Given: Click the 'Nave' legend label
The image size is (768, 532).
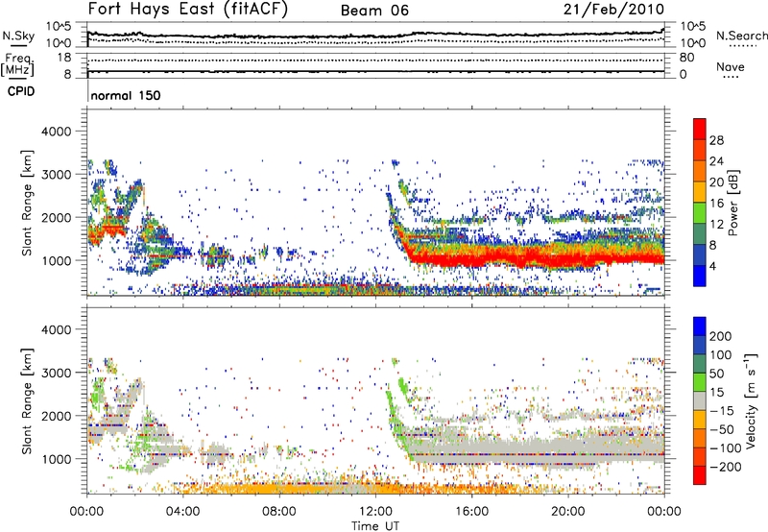Looking at the screenshot, I should pyautogui.click(x=730, y=66).
